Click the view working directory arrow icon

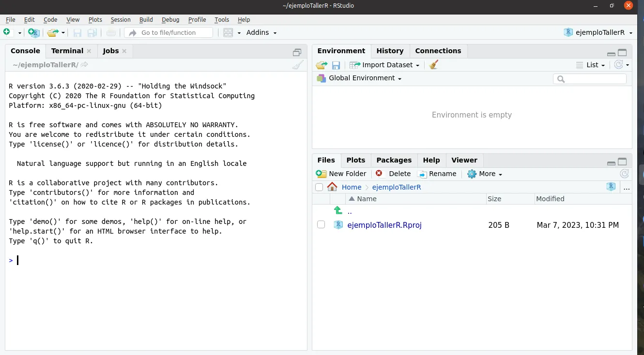click(x=84, y=65)
